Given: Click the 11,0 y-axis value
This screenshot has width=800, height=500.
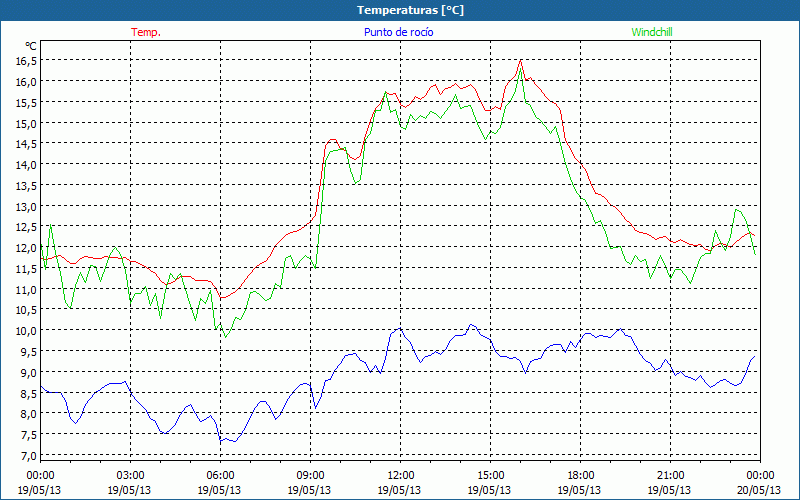Looking at the screenshot, I should point(26,289).
